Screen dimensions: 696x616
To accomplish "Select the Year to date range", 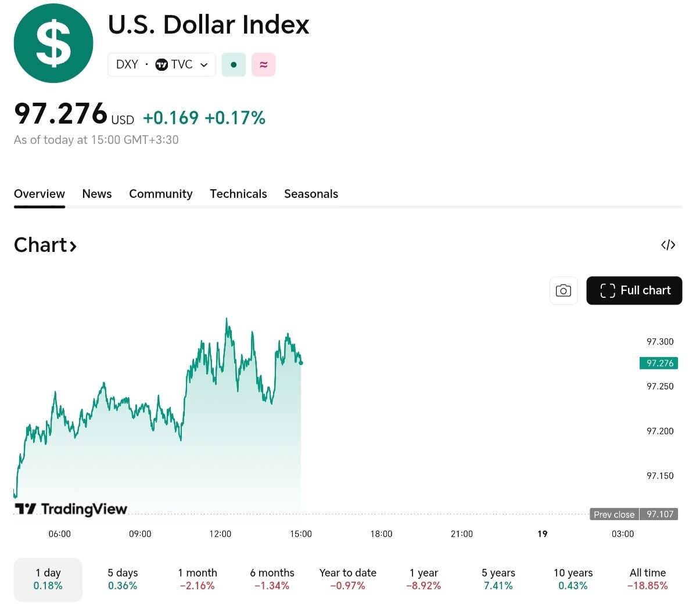I will [x=347, y=579].
